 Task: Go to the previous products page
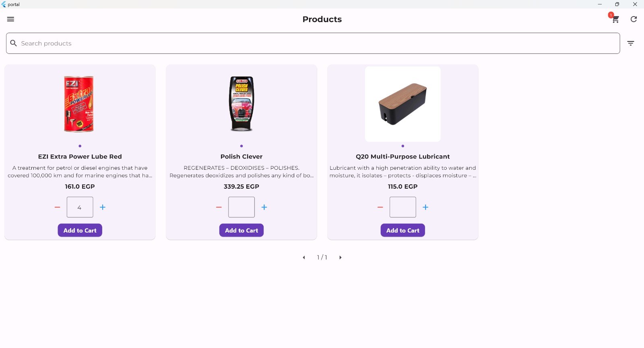(304, 257)
